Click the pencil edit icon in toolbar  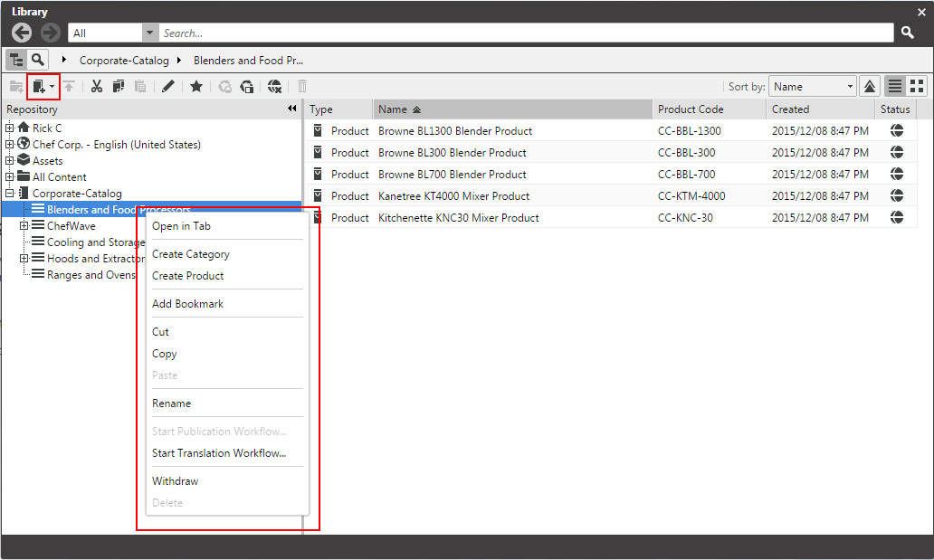point(167,87)
